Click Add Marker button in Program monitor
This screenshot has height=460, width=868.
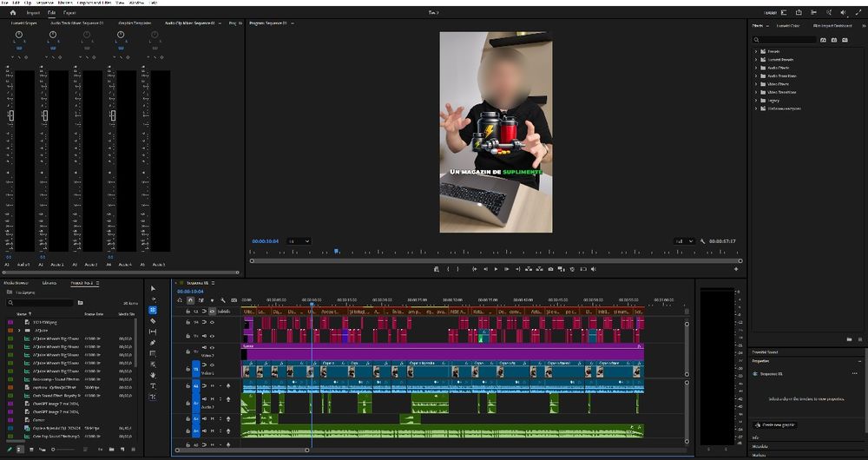point(437,269)
